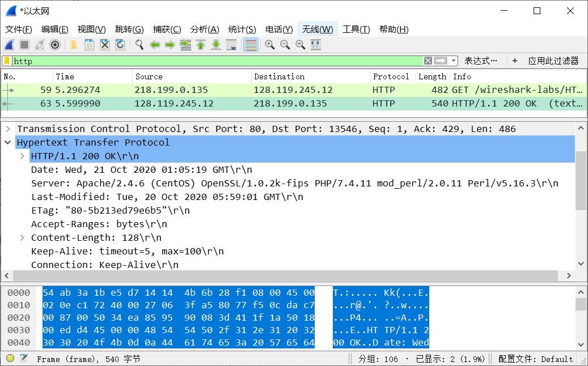This screenshot has height=366, width=588.
Task: Open the 工具(T) menu
Action: click(356, 29)
